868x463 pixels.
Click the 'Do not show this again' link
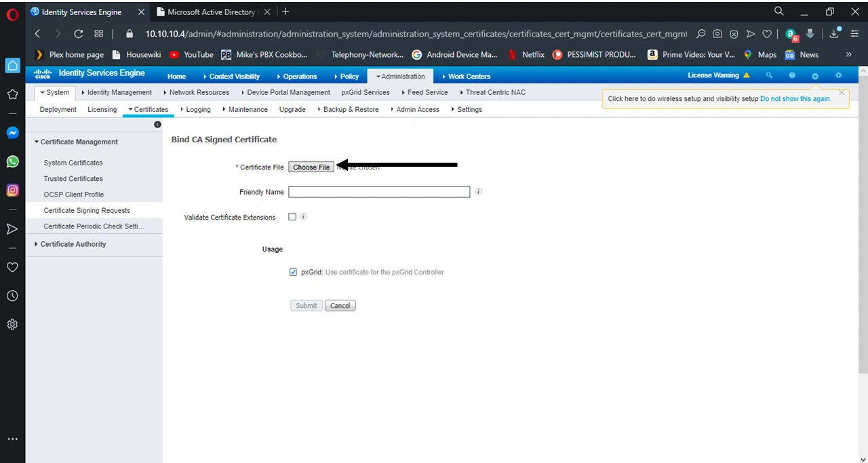coord(795,99)
